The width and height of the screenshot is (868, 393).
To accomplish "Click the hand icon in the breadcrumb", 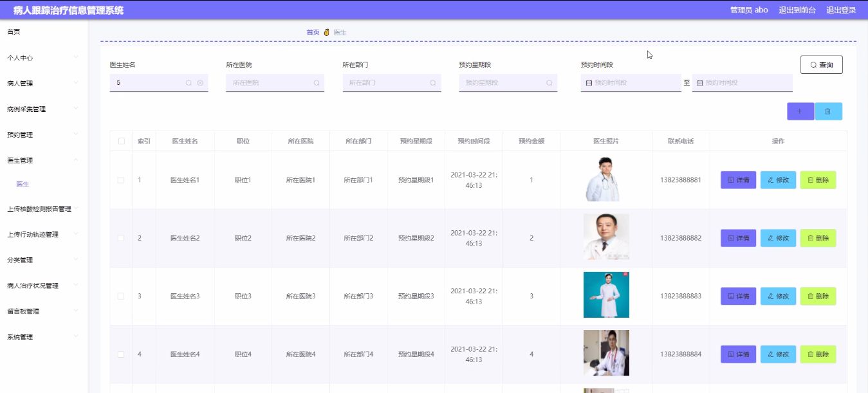I will 326,32.
